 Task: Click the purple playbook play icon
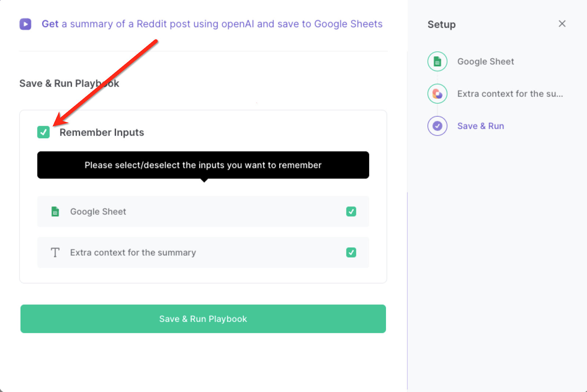coord(25,24)
